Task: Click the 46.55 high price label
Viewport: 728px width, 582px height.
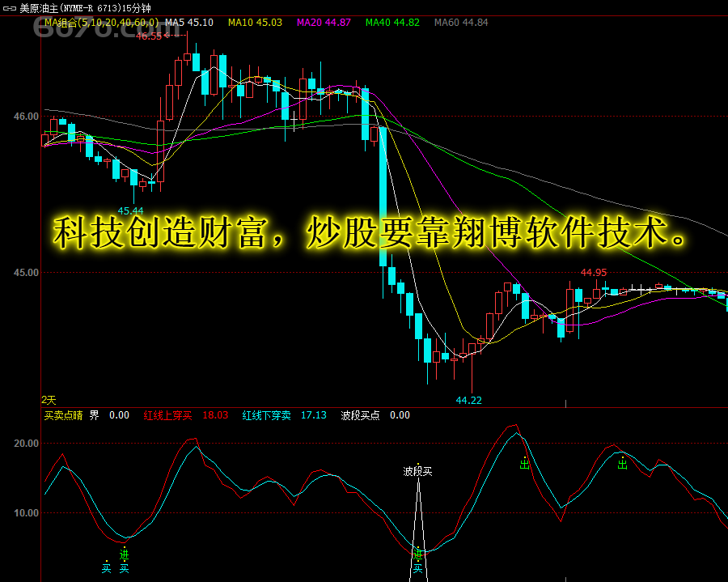Action: coord(149,36)
